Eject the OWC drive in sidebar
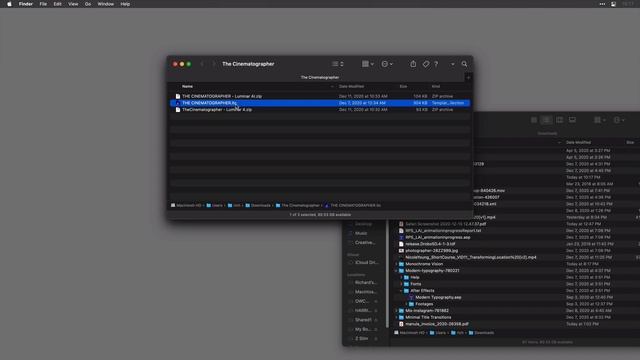The image size is (640, 360). [376, 301]
